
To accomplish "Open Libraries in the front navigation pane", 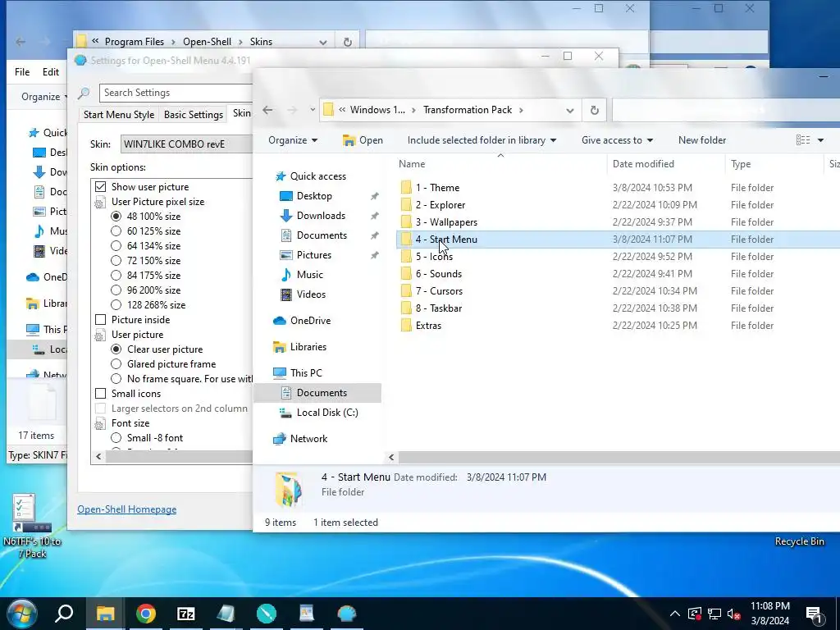I will click(308, 347).
